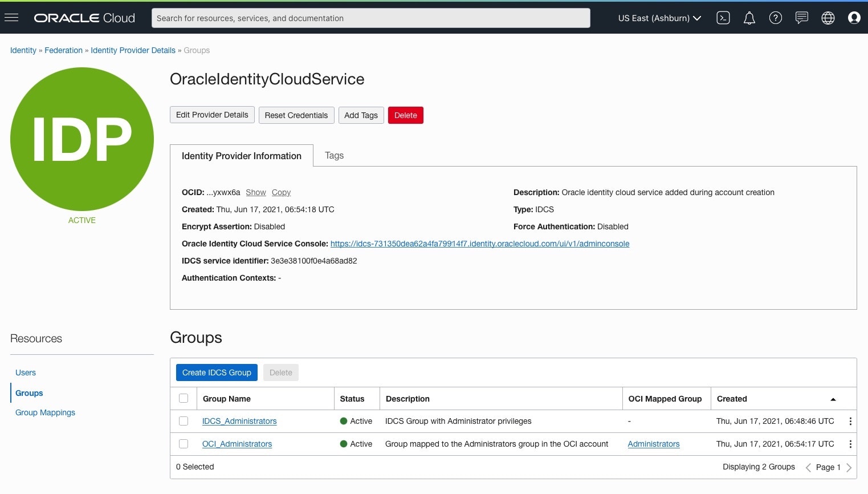Screen dimensions: 868x494
Task: Go to Federation breadcrumb
Action: pos(63,50)
